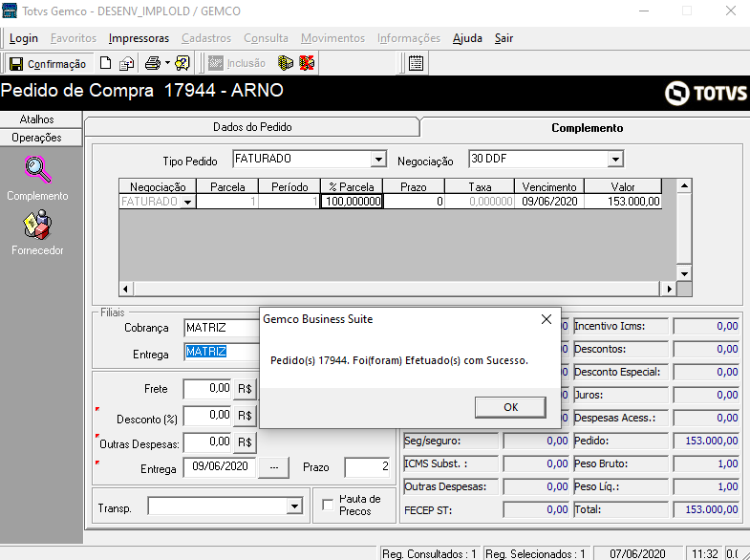750x560 pixels.
Task: Click the copy document toolbar icon
Action: (126, 63)
